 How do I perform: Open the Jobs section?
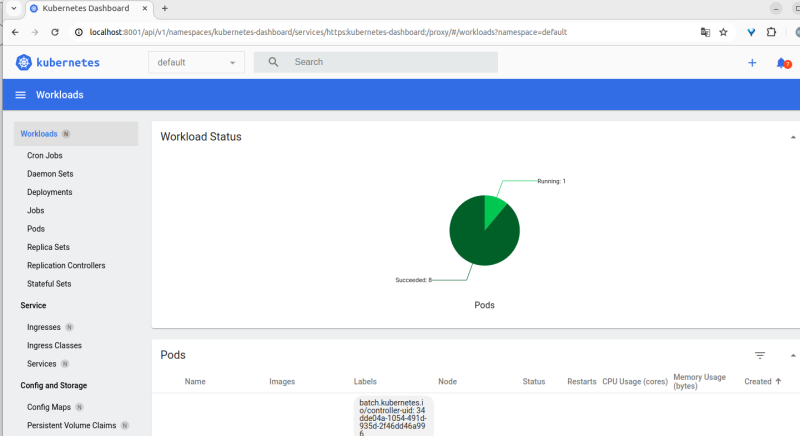click(36, 211)
